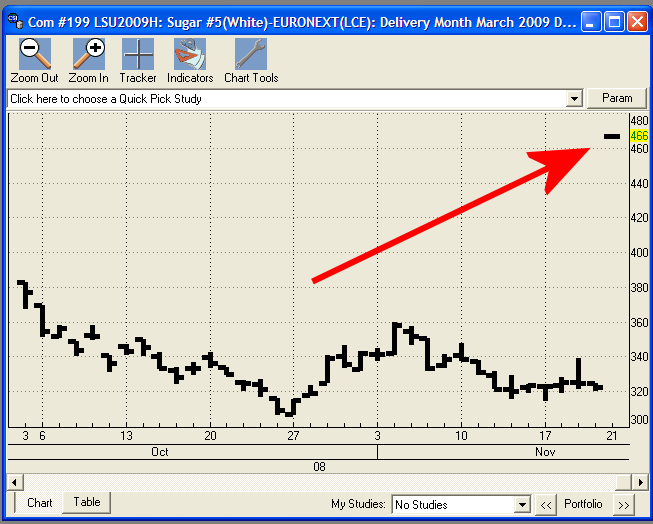653x524 pixels.
Task: Click the Zoom Out magnifier icon
Action: (35, 54)
